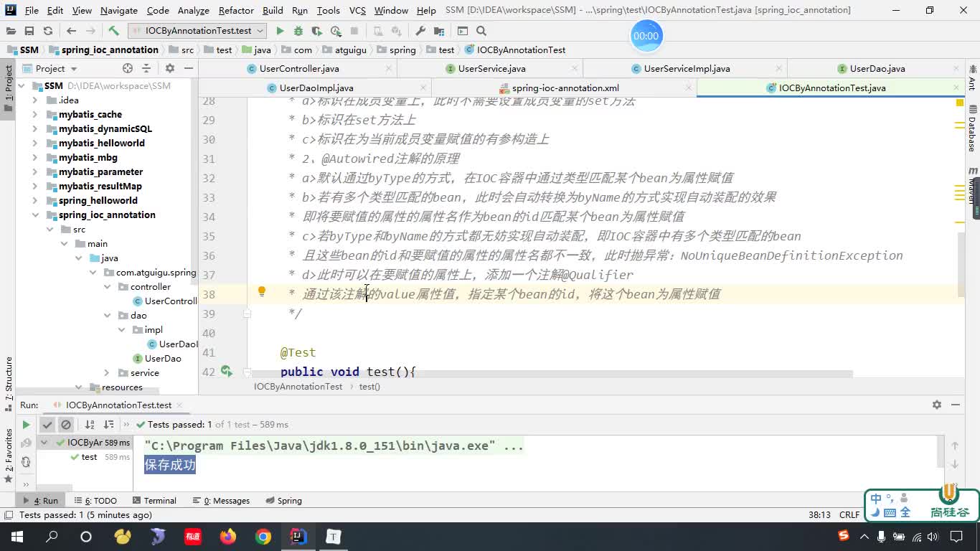Collapse the spring_ioc_annotation module
This screenshot has width=980, height=551.
(x=34, y=215)
